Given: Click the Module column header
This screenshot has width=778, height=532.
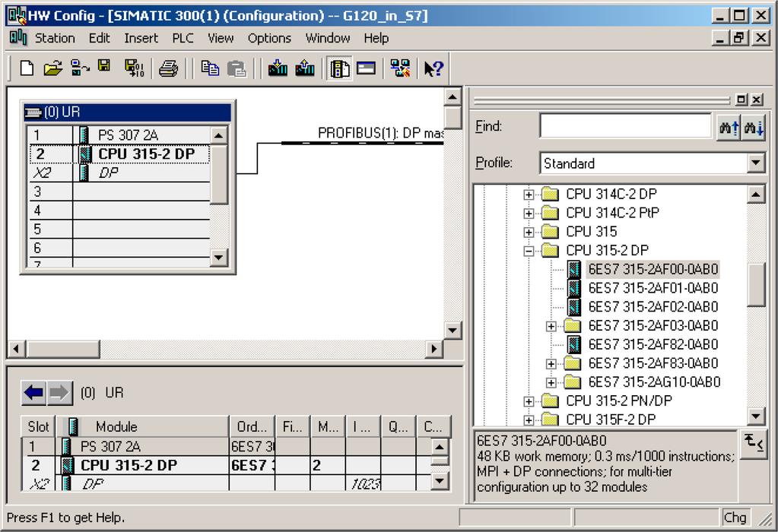Looking at the screenshot, I should 142,426.
